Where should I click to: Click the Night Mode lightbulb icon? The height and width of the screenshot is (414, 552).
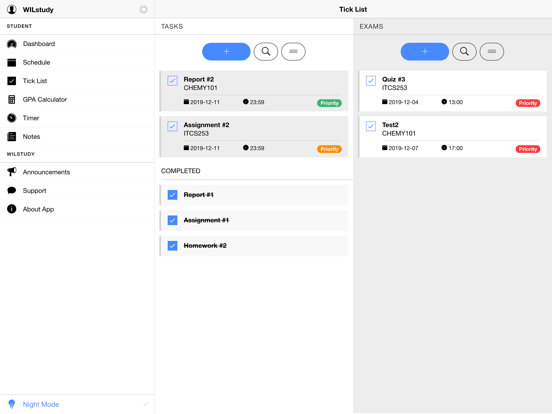[12, 404]
